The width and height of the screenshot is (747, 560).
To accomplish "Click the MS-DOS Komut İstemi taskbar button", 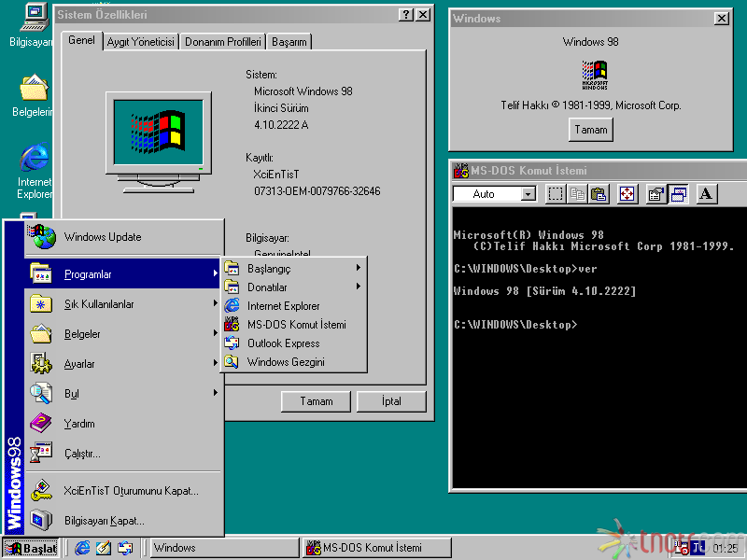I will 377,548.
